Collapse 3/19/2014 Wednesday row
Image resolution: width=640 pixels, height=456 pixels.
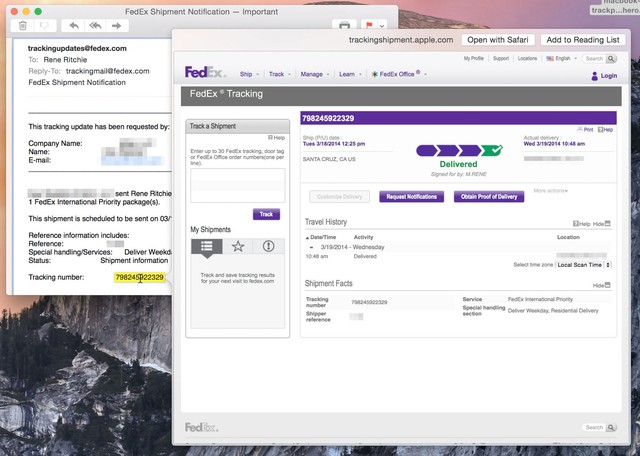(311, 247)
